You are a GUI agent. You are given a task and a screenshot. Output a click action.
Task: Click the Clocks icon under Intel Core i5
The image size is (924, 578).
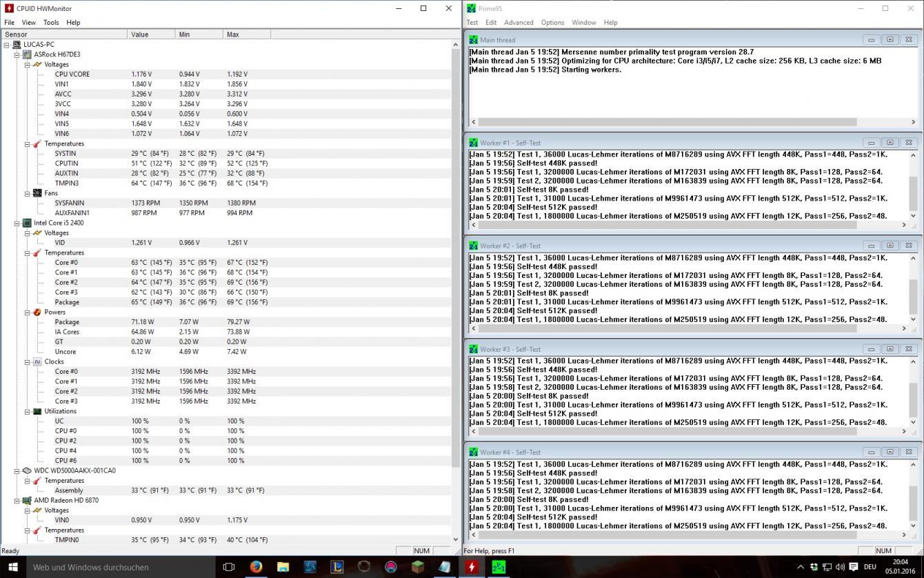coord(37,361)
